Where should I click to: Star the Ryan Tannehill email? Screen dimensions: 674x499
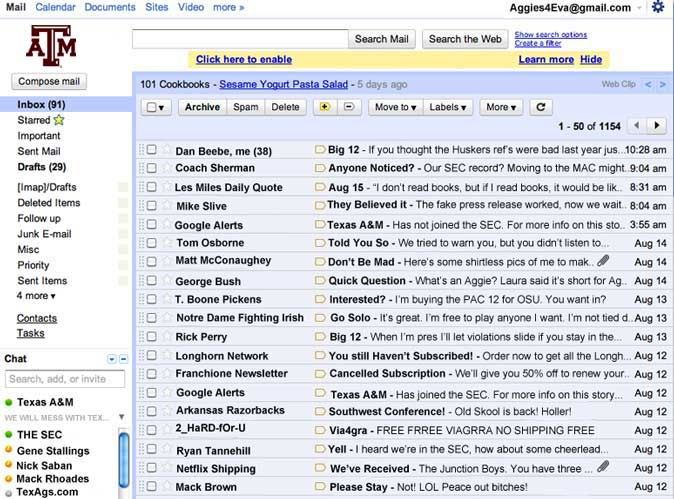pyautogui.click(x=167, y=449)
